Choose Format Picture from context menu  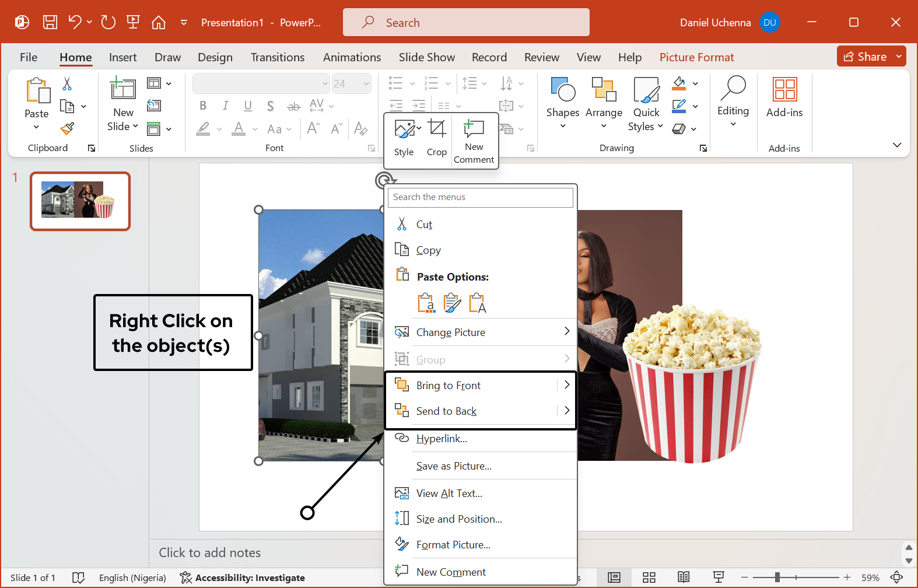453,545
